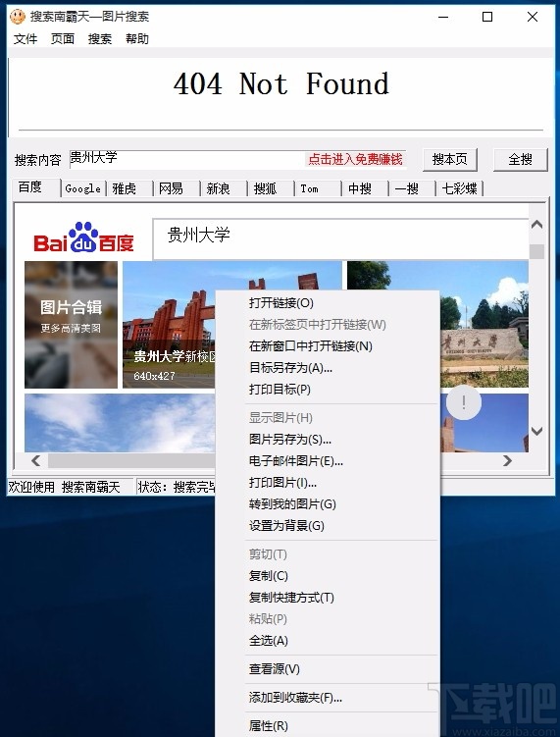Click the 点击进入免费赚钱 link
This screenshot has height=737, width=560.
click(355, 159)
